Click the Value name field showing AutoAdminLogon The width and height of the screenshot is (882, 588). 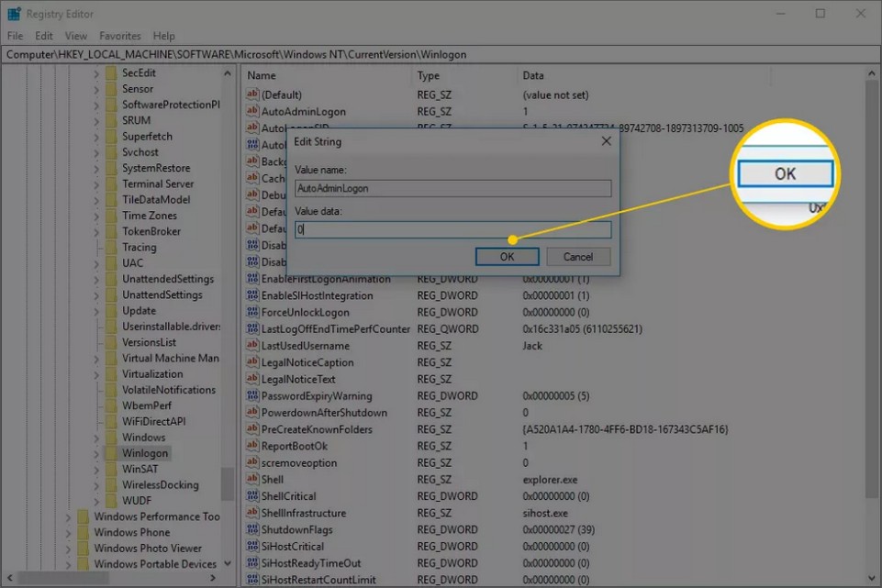click(452, 188)
